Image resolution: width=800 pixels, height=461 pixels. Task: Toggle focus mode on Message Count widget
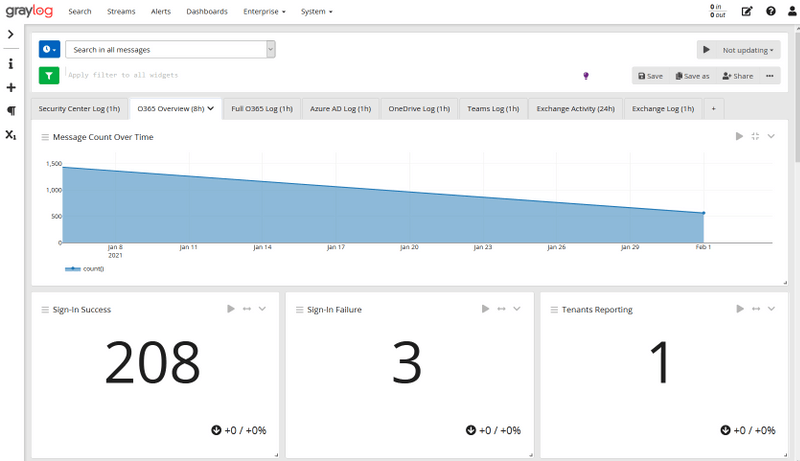coord(755,136)
